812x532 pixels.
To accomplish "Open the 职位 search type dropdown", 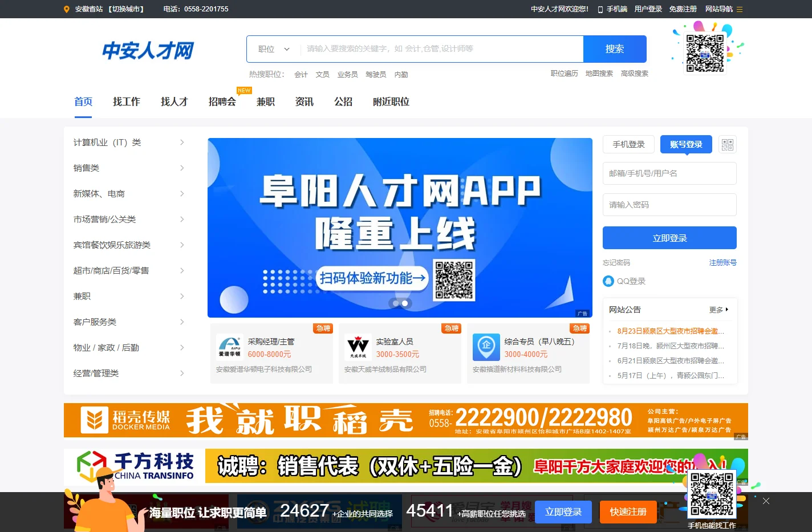I will coord(274,49).
